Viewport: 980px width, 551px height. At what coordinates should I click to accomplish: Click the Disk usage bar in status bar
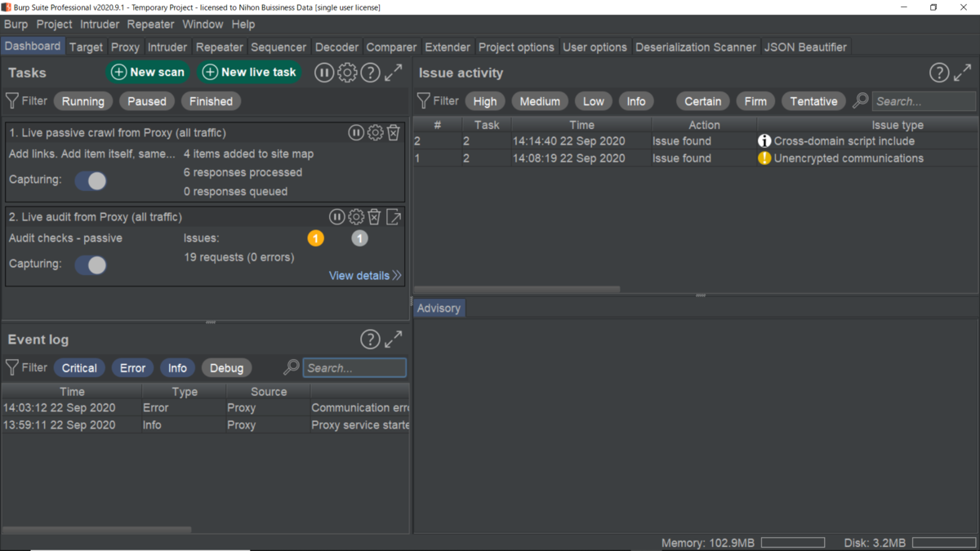pyautogui.click(x=944, y=543)
